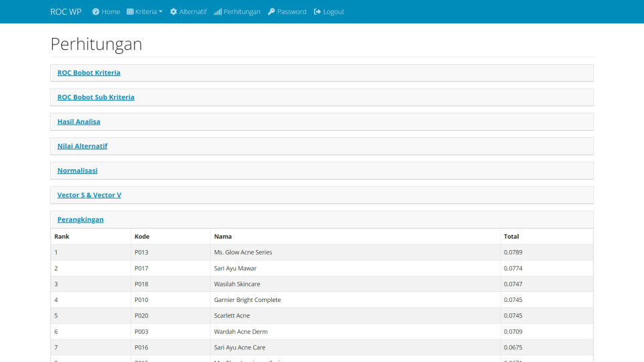Expand the Nilai Alternatif section
Screen dimensions: 644x362
pyautogui.click(x=82, y=146)
